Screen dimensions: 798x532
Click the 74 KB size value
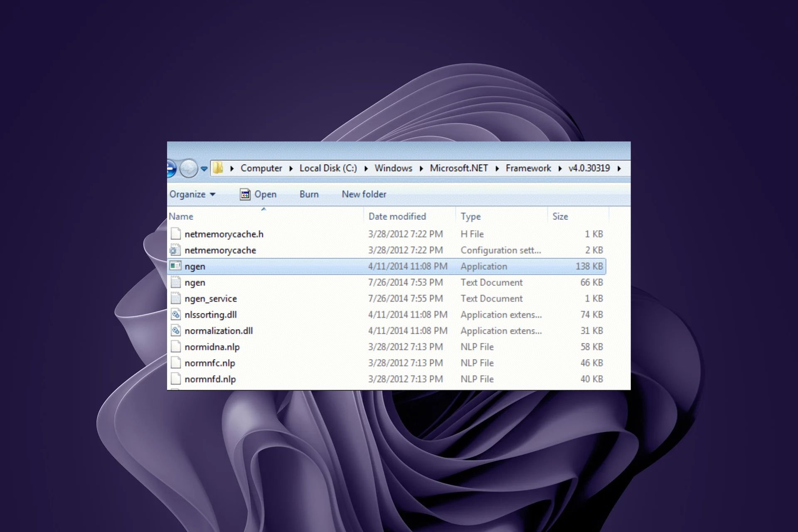click(591, 315)
